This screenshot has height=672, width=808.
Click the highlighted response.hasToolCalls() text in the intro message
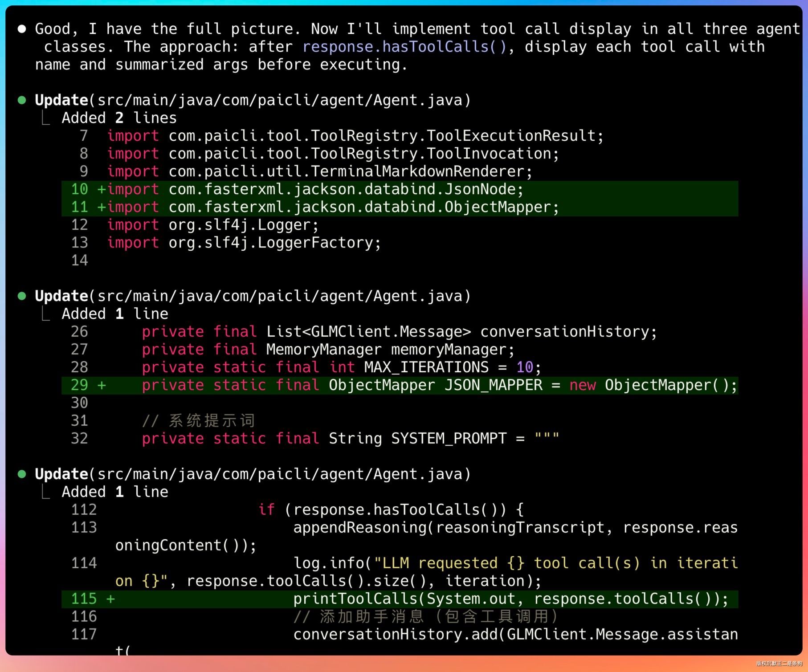click(x=404, y=47)
